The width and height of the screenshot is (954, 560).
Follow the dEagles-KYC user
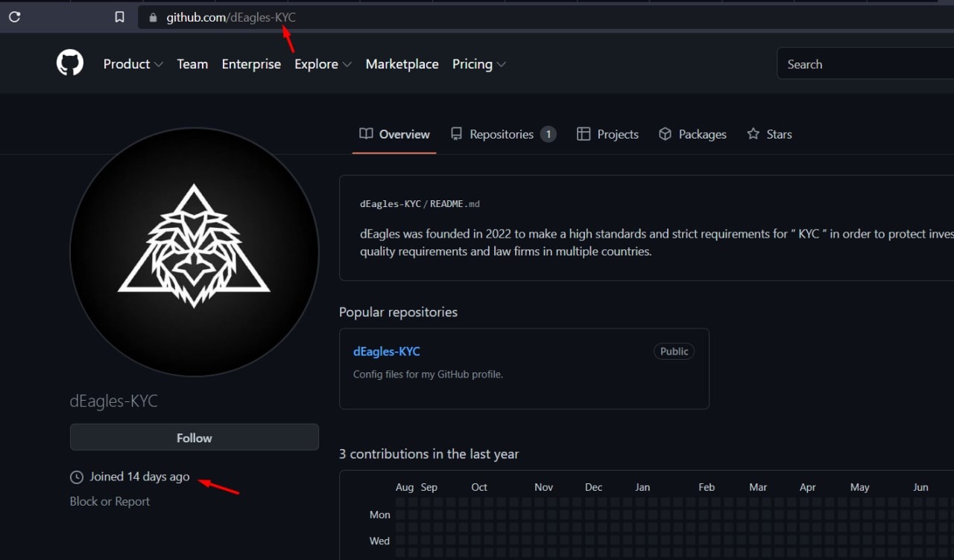point(195,437)
